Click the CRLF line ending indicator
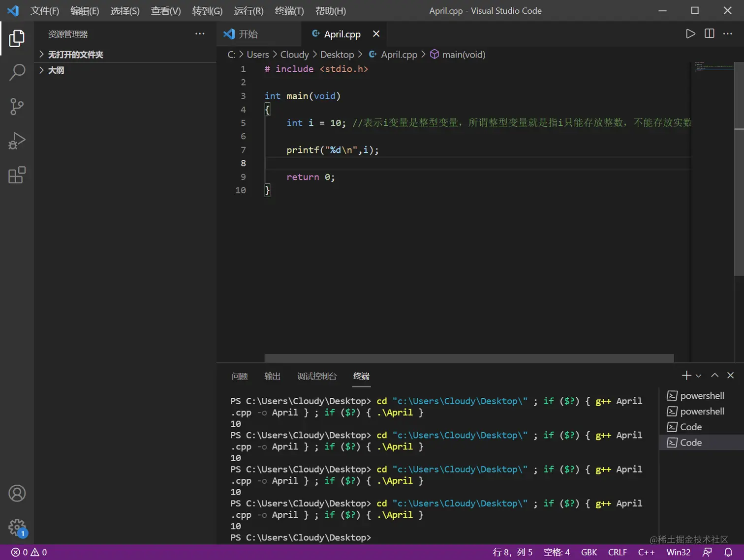The height and width of the screenshot is (560, 744). [x=617, y=552]
